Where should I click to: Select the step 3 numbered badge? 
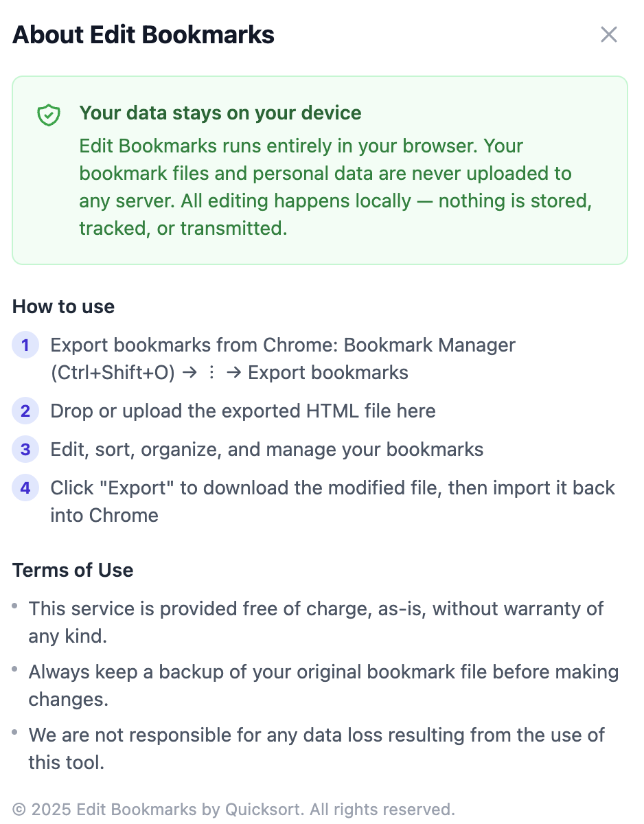click(x=25, y=450)
